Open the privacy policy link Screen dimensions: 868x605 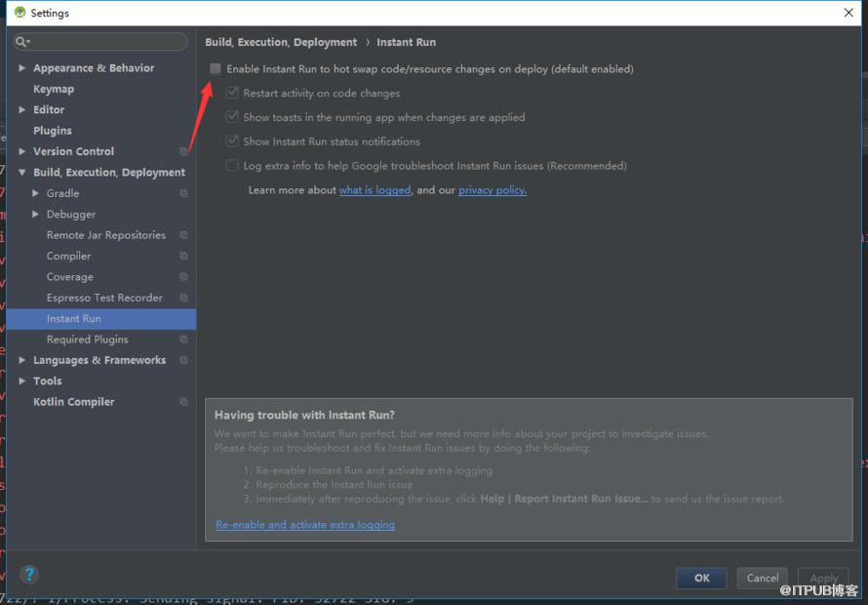[493, 190]
